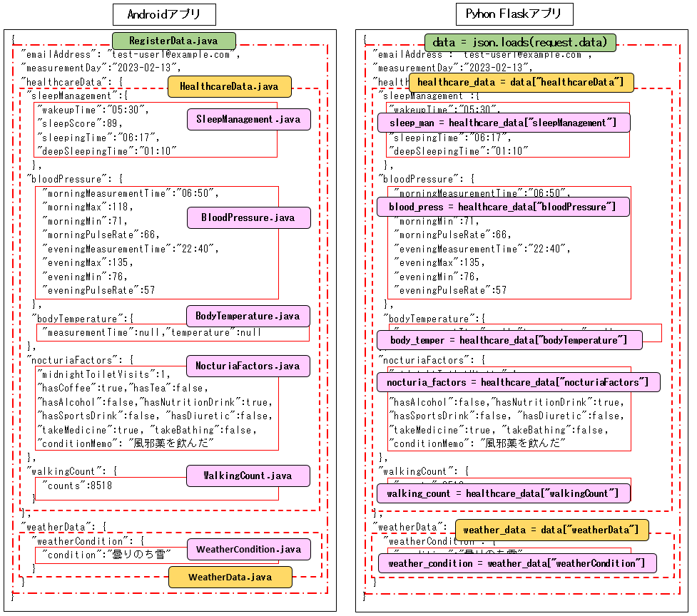This screenshot has width=697, height=616.
Task: Click conditionMemo line in Flask panel
Action: tap(477, 443)
